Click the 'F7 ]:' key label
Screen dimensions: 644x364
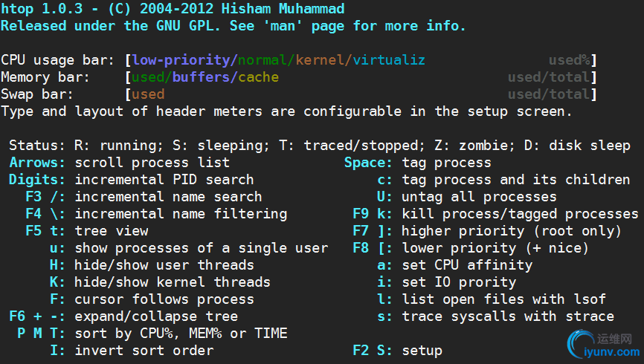(x=373, y=231)
